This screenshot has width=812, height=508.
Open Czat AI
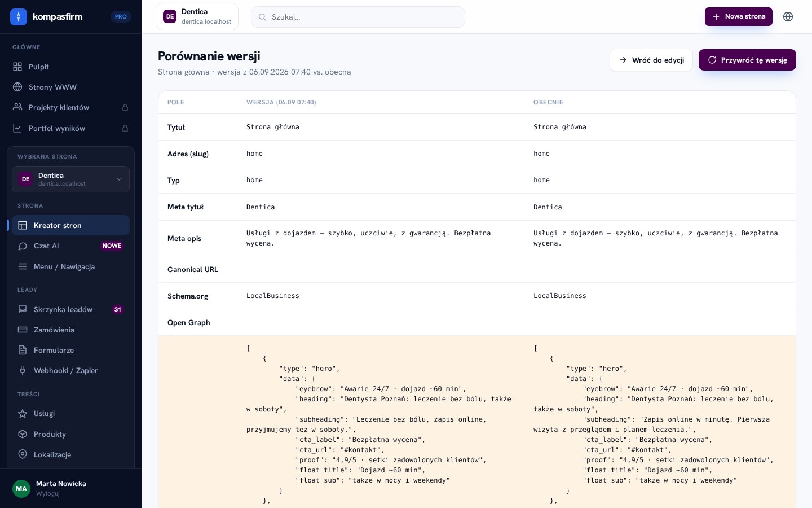(x=70, y=246)
